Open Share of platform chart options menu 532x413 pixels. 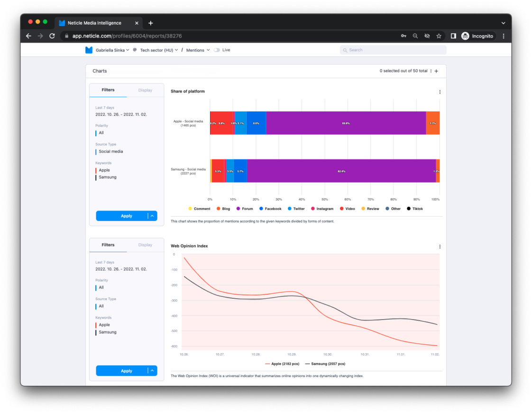(x=440, y=92)
